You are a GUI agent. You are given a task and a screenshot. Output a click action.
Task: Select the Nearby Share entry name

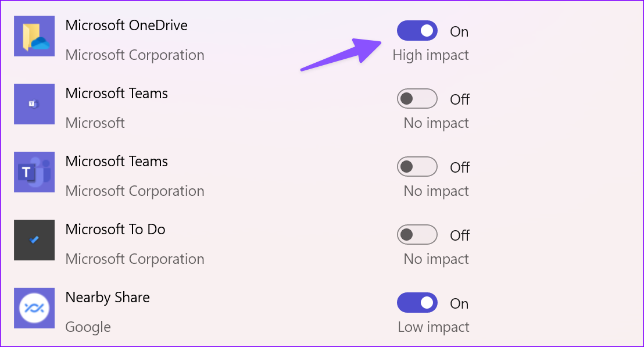point(107,297)
